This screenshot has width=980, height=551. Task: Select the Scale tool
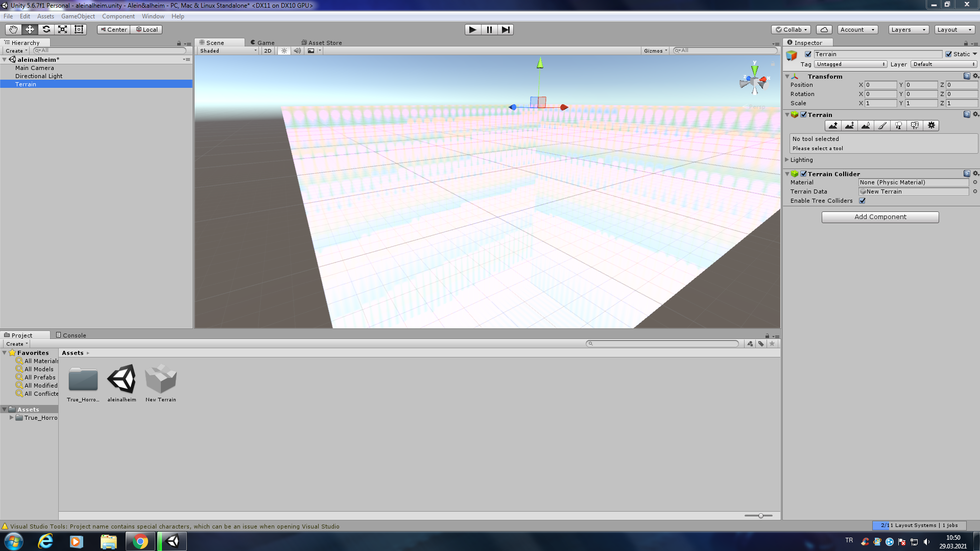pyautogui.click(x=62, y=30)
